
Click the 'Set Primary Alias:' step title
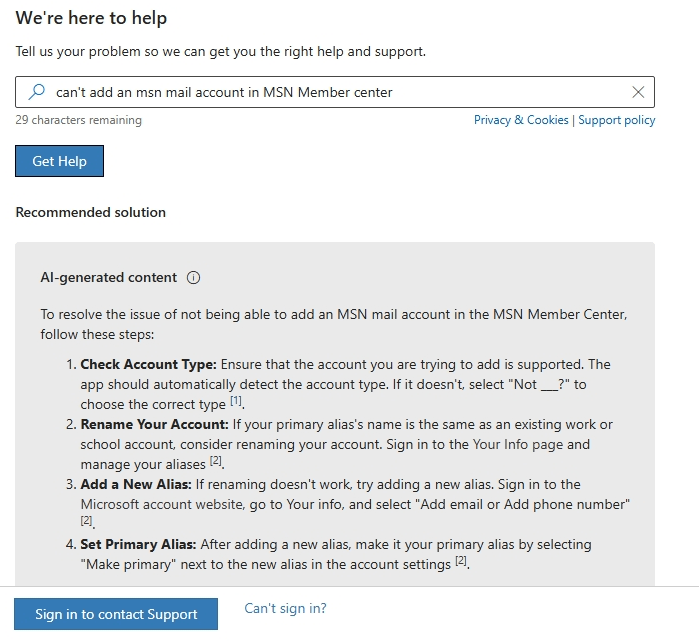tap(138, 544)
